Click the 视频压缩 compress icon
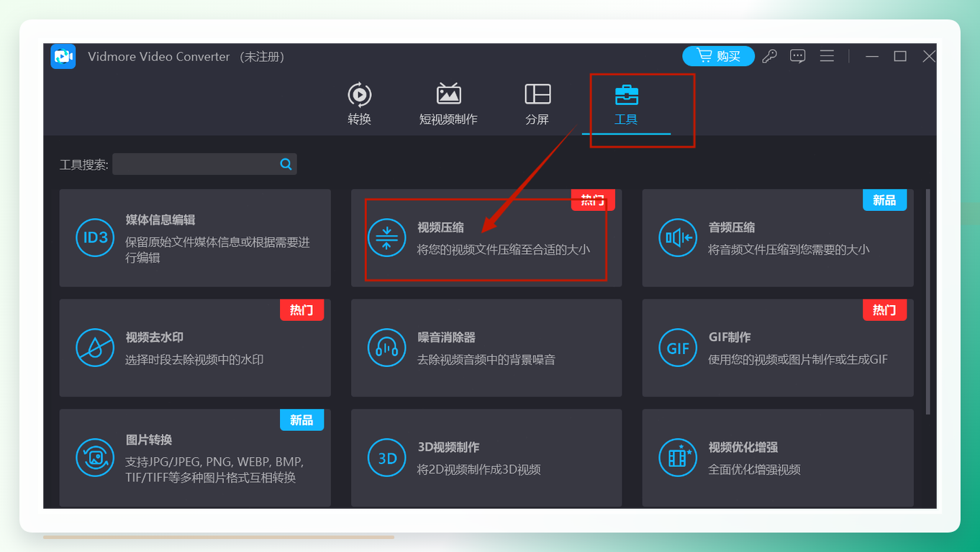 pyautogui.click(x=387, y=237)
